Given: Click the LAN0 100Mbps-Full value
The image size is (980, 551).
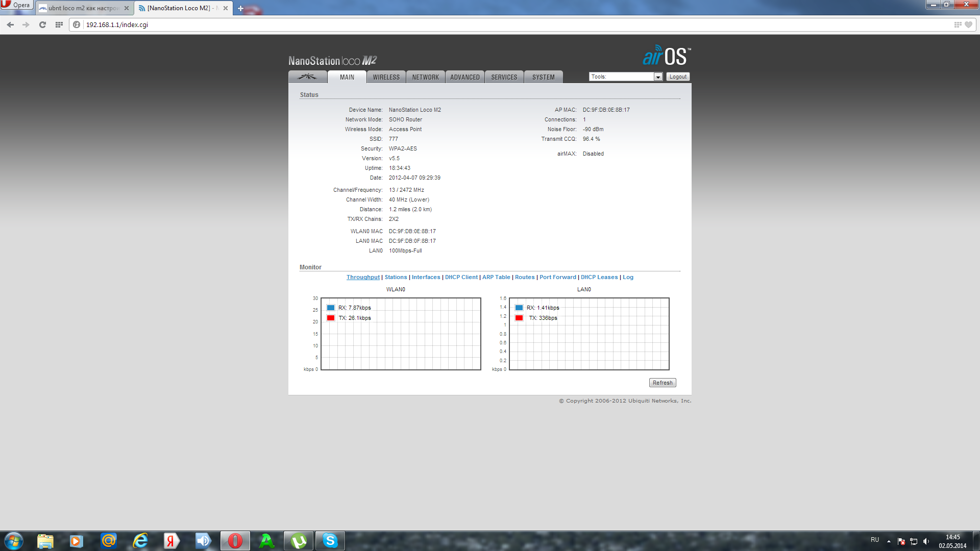Looking at the screenshot, I should pyautogui.click(x=405, y=251).
